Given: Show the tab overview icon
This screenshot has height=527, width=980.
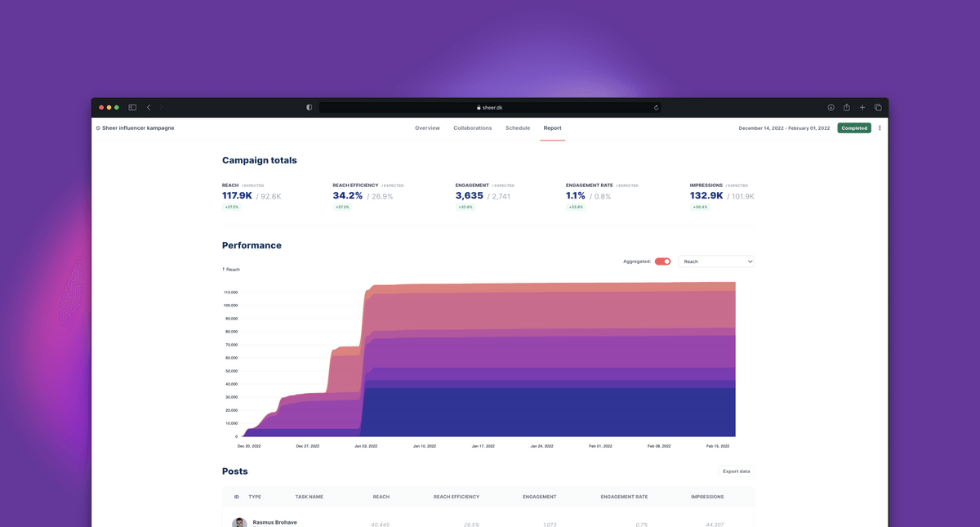Looking at the screenshot, I should click(878, 107).
